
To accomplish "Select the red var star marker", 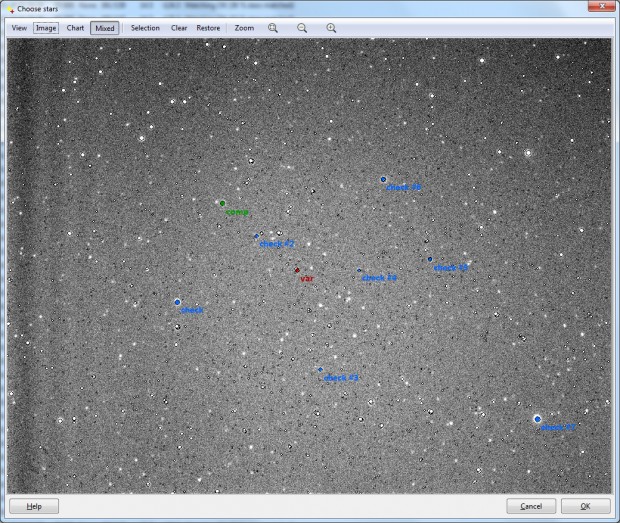I will coord(297,270).
